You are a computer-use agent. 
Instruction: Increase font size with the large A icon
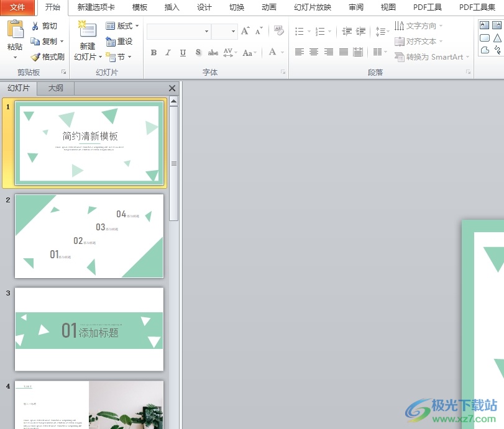(245, 31)
